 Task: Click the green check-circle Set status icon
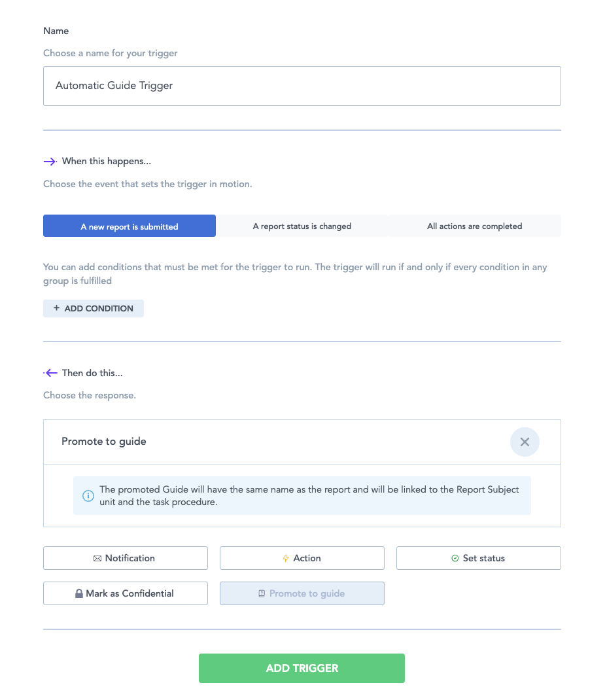[455, 559]
